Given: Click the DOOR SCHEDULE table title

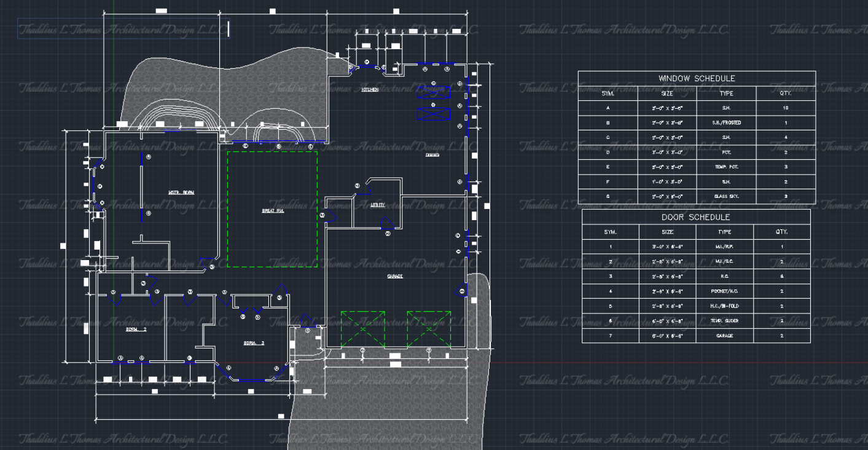Looking at the screenshot, I should point(695,217).
